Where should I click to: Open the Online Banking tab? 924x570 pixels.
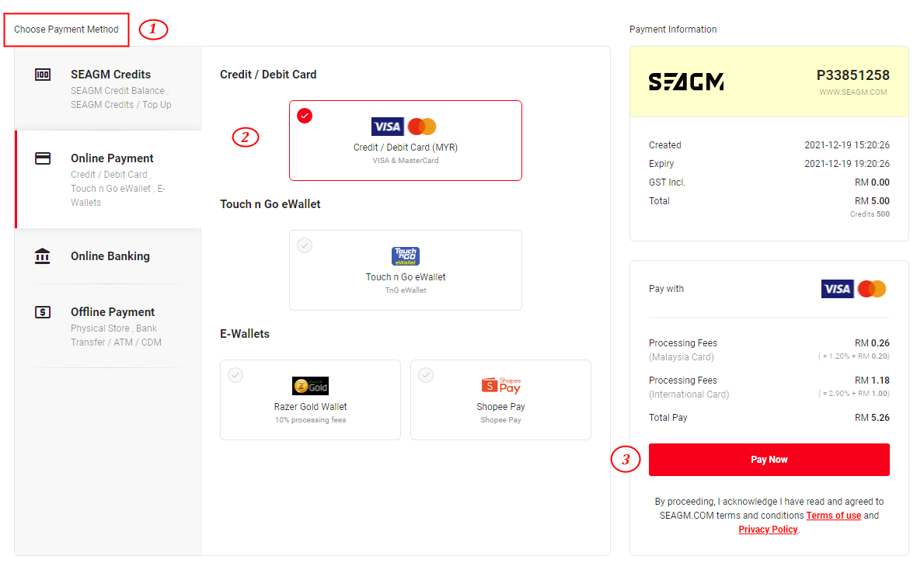tap(108, 256)
